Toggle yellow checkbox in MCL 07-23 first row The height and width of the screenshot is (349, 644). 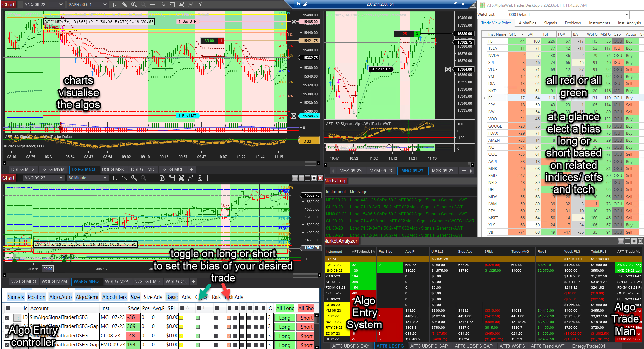[181, 318]
